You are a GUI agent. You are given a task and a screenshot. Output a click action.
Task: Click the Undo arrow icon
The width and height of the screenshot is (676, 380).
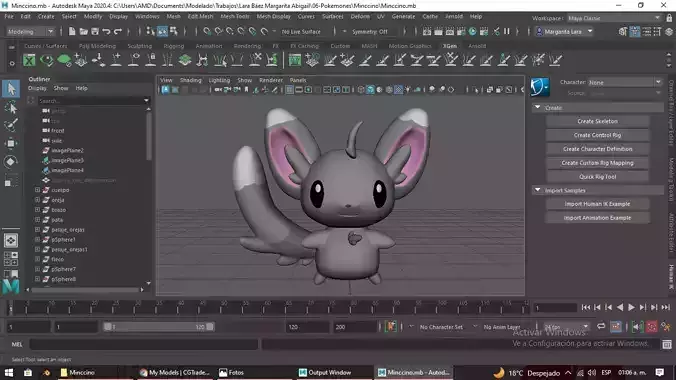(x=106, y=31)
